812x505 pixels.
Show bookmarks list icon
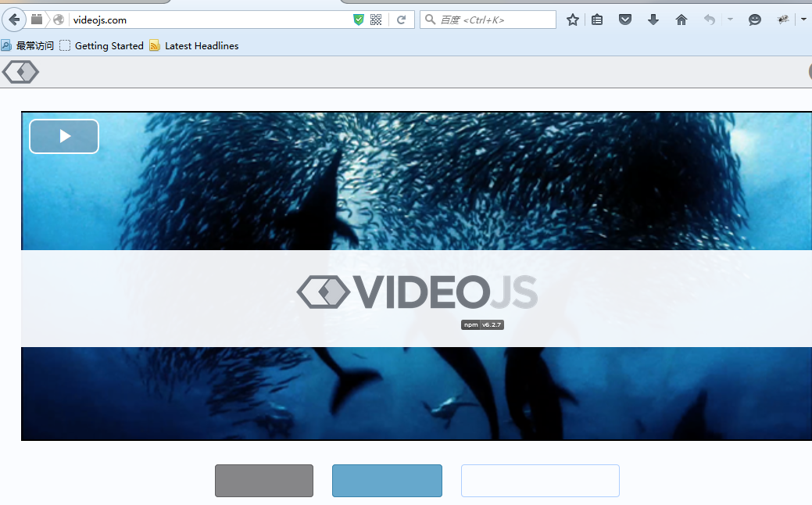[597, 20]
